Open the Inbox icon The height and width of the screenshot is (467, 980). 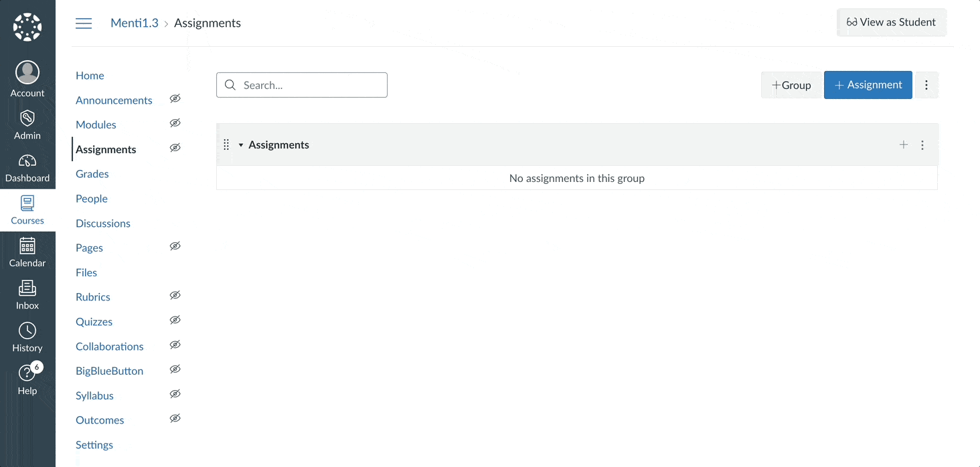coord(27,288)
